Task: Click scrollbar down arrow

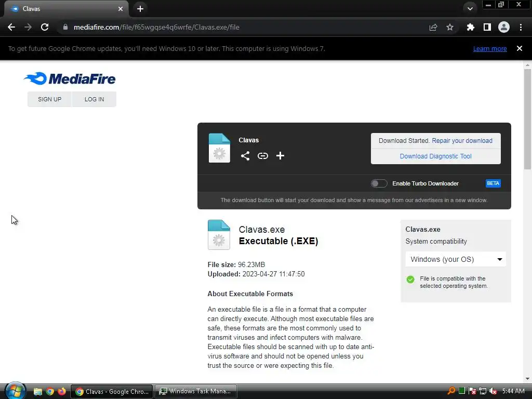Action: [x=527, y=379]
